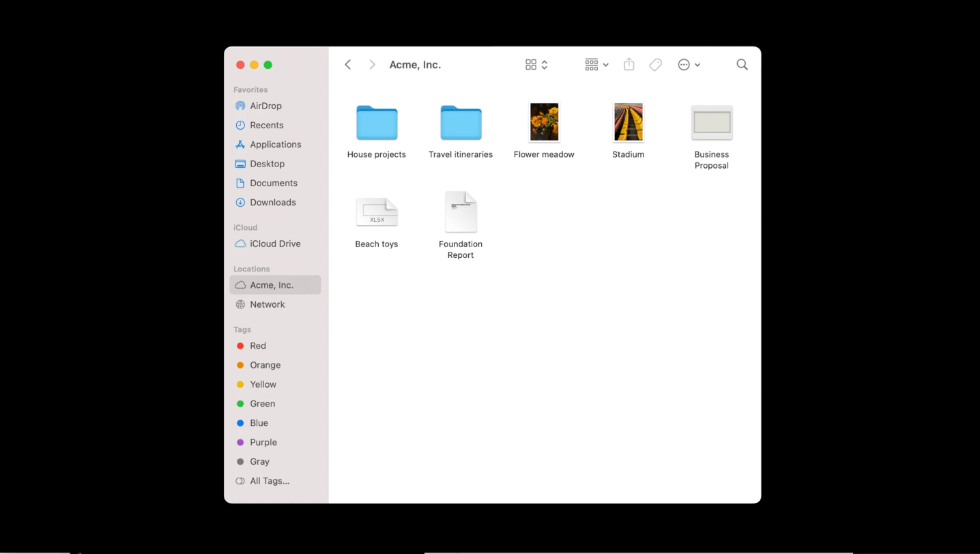This screenshot has height=554, width=980.
Task: Open iCloud Drive in the sidebar
Action: [275, 244]
